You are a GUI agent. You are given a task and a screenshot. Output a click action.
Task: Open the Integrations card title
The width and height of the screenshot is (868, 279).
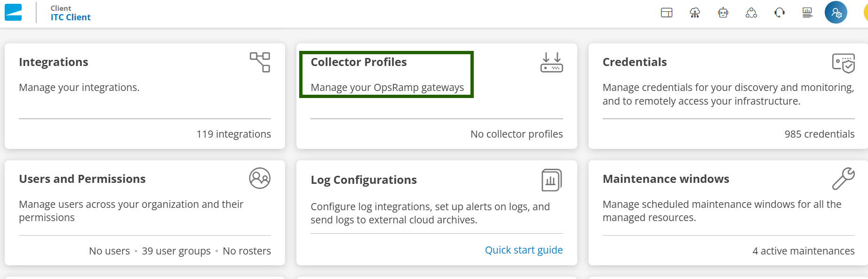[x=54, y=62]
